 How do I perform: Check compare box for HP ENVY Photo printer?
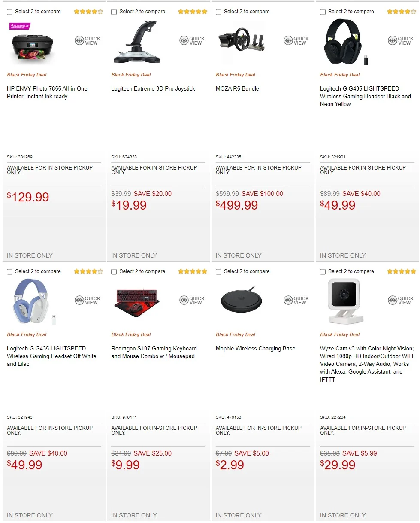[x=10, y=12]
